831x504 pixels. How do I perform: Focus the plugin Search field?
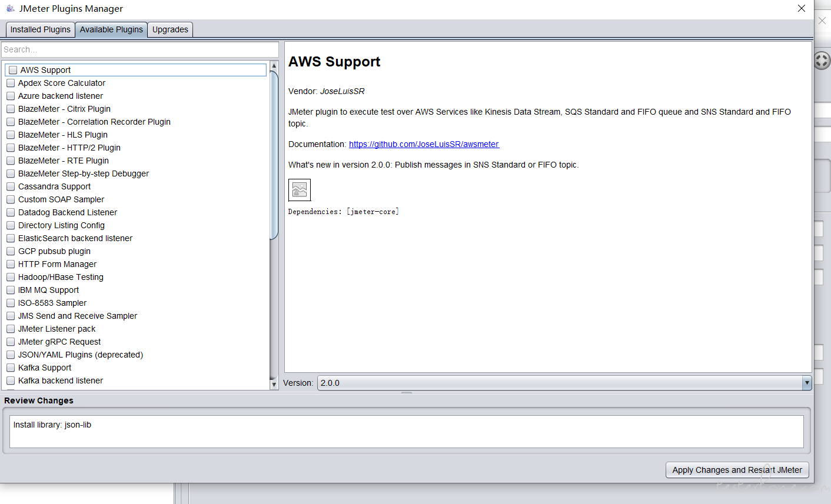tap(140, 49)
